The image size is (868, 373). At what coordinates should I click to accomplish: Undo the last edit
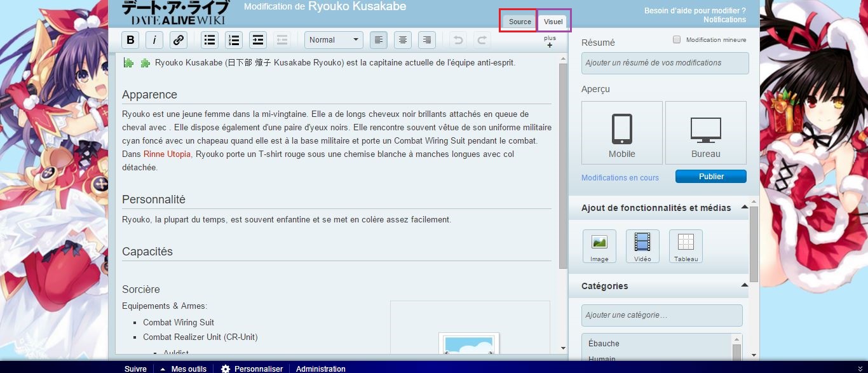coord(458,40)
